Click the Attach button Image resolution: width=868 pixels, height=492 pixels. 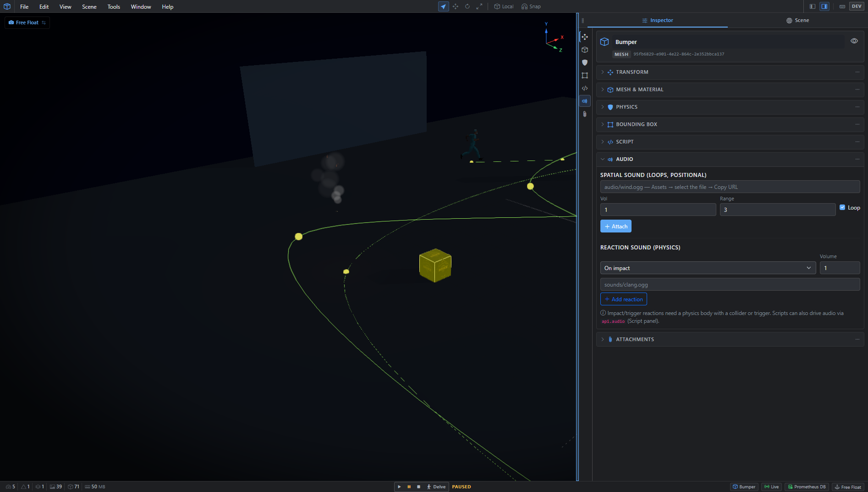pos(616,226)
